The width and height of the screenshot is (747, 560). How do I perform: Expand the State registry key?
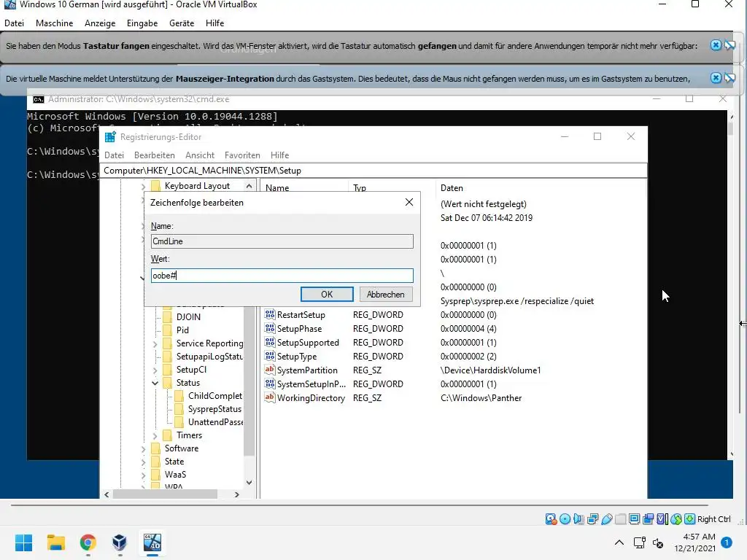tap(144, 462)
